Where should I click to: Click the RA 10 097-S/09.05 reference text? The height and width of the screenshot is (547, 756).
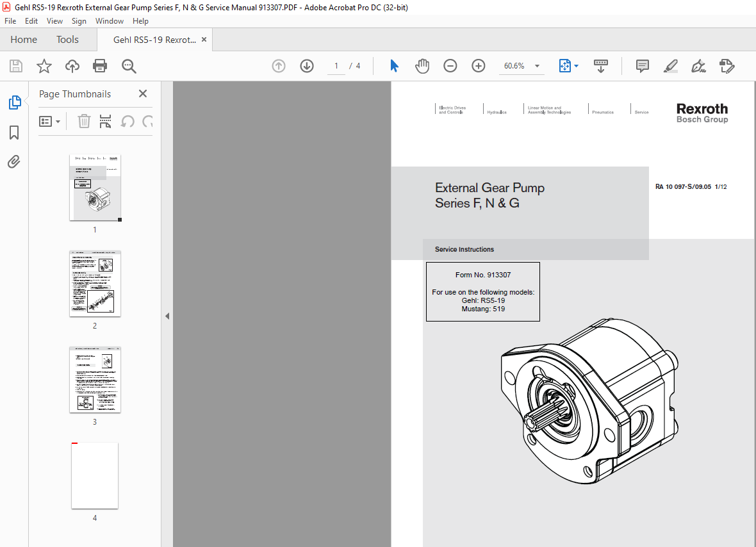[683, 186]
